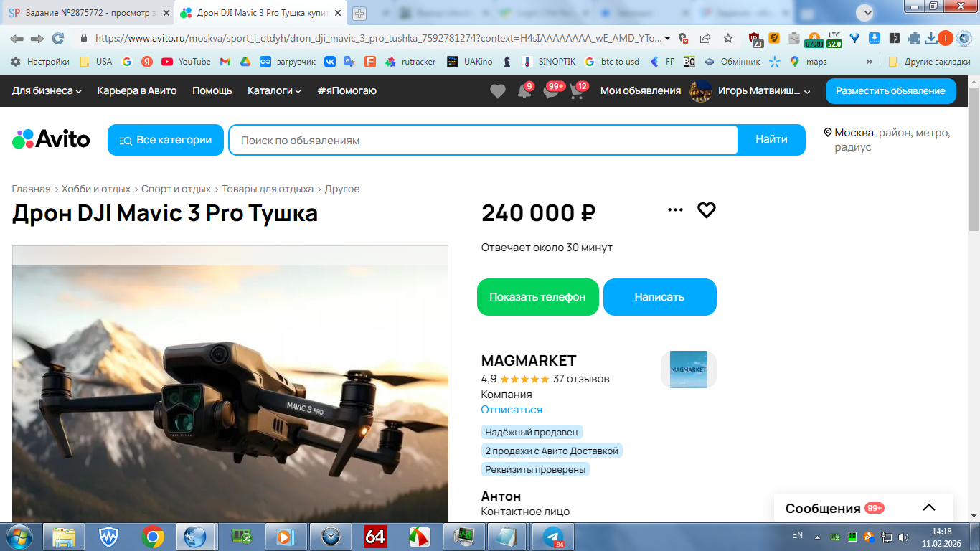Screen dimensions: 980x551
Task: Open the Yandex bookmark icon
Action: coord(147,62)
